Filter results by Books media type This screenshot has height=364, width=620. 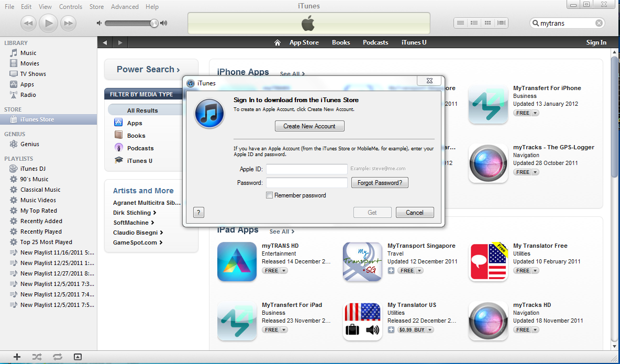(136, 136)
